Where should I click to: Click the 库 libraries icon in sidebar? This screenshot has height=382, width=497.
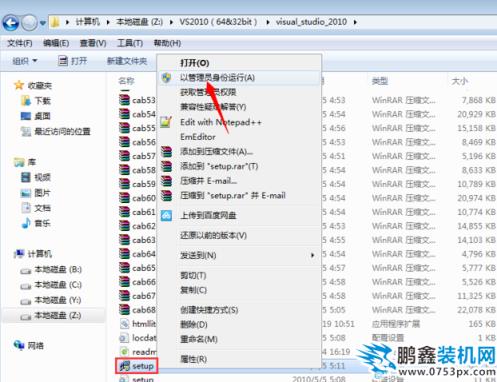point(19,162)
